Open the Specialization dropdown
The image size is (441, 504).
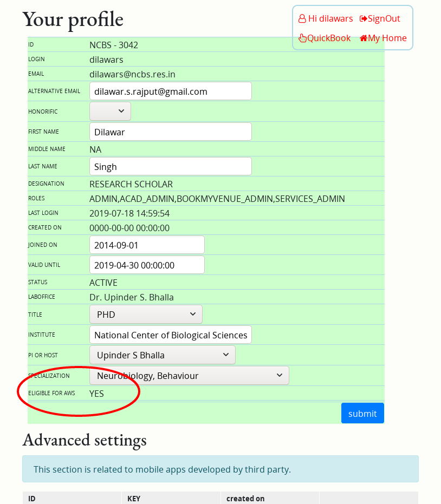point(189,376)
